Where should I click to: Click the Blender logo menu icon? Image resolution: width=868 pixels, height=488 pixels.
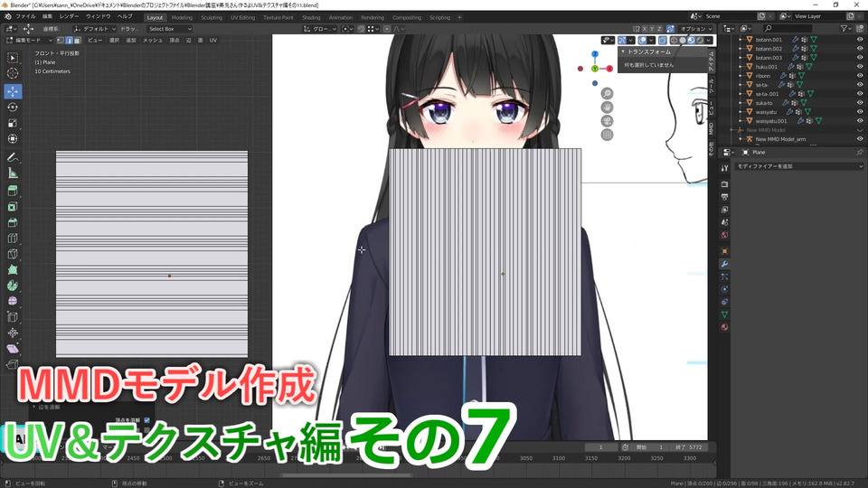pos(8,16)
